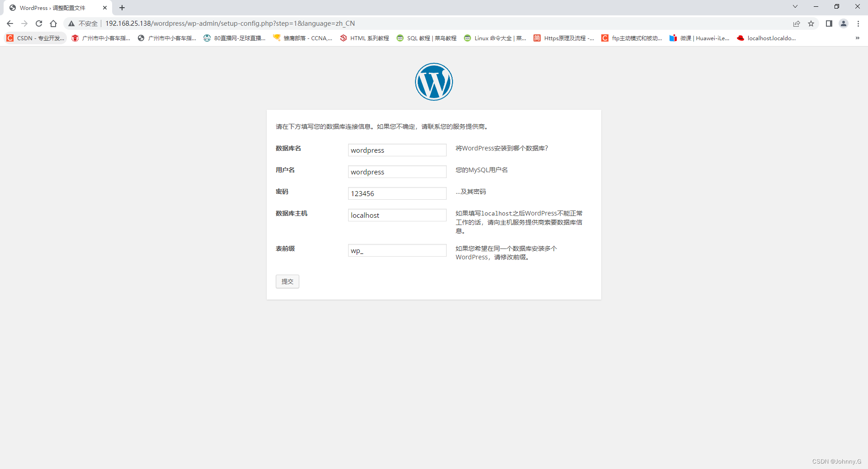Click the text 您的MySQL用户名

481,170
